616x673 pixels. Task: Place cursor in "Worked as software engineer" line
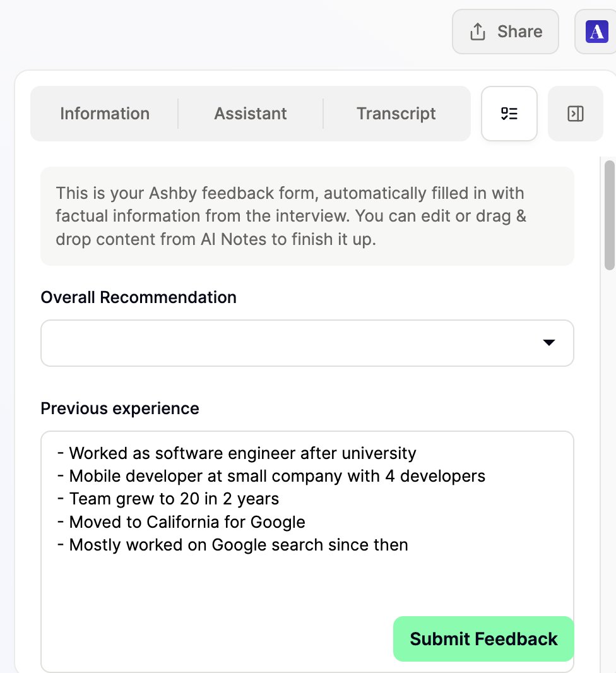point(242,453)
